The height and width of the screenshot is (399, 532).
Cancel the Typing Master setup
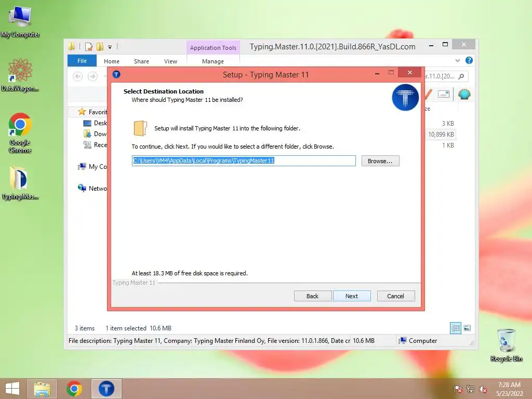pos(395,296)
